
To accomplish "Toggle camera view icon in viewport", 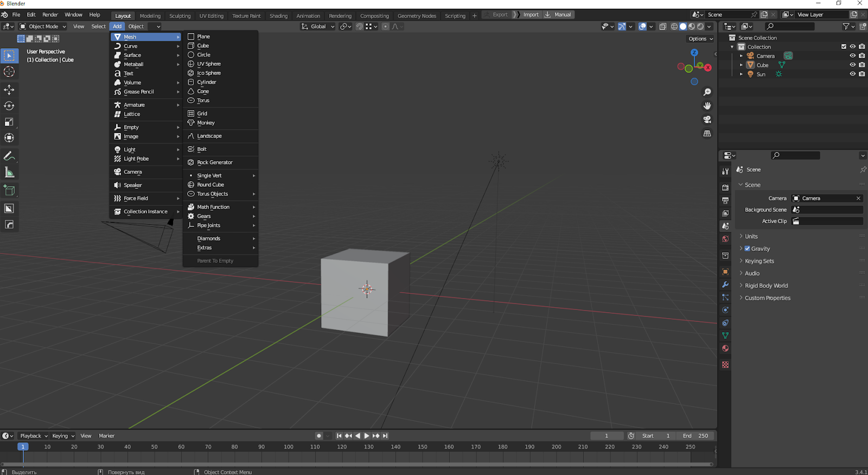I will 707,119.
